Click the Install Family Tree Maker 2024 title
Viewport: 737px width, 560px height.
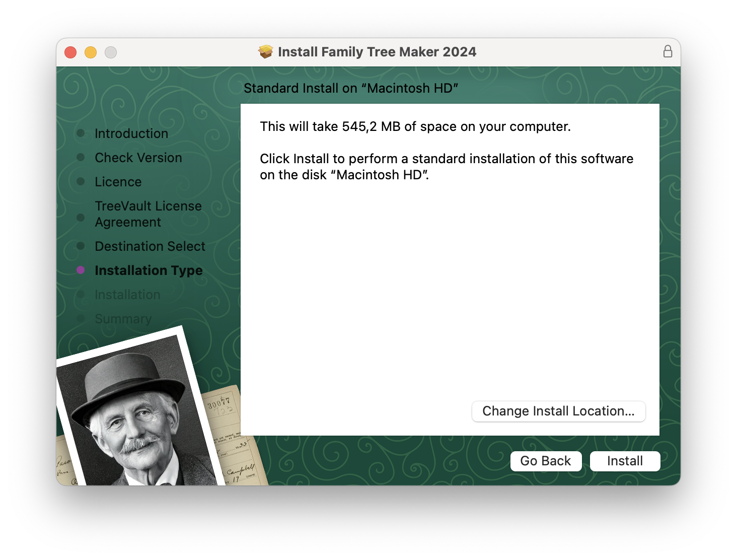tap(377, 52)
